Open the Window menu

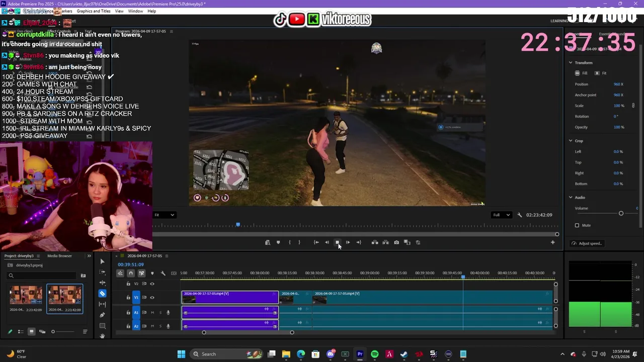click(x=135, y=11)
